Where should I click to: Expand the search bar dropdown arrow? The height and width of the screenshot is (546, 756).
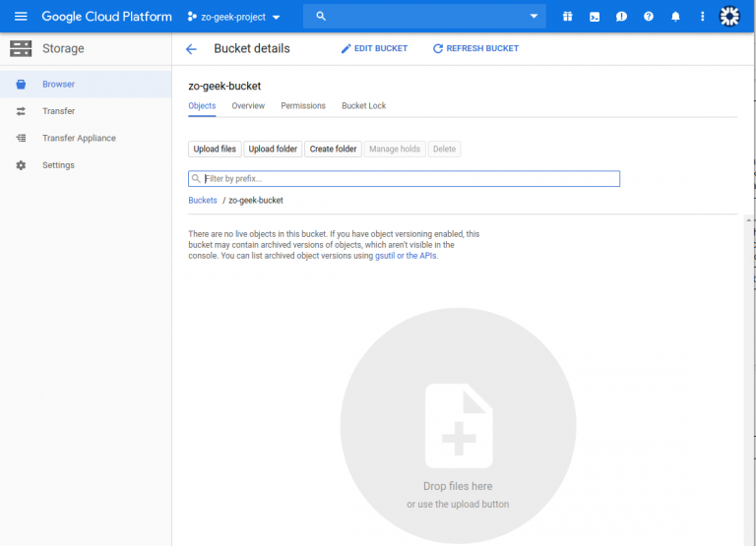tap(534, 16)
